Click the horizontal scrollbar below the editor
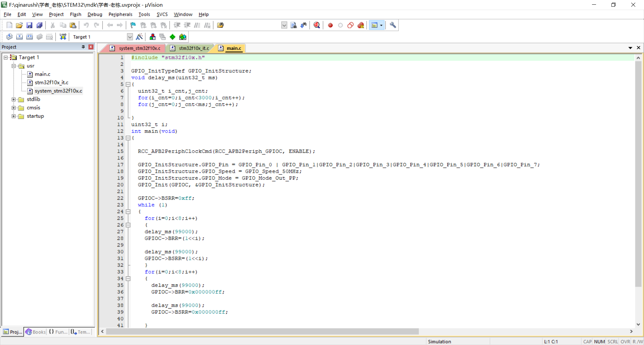 coord(262,332)
